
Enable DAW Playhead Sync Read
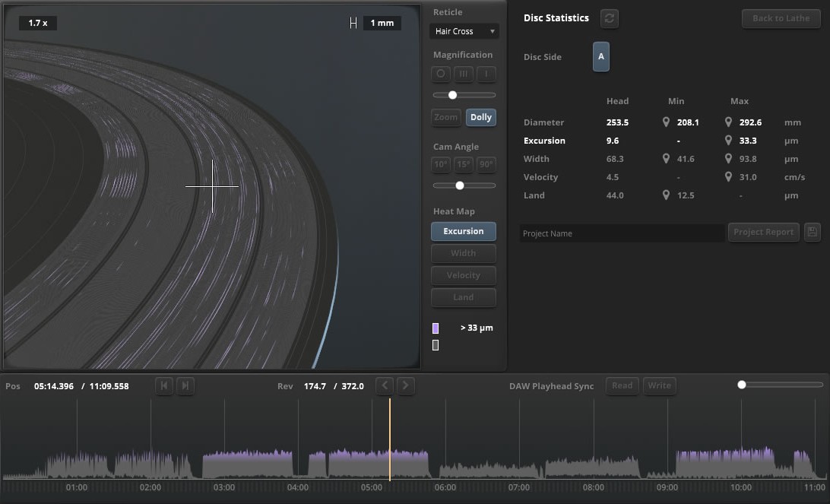[622, 385]
